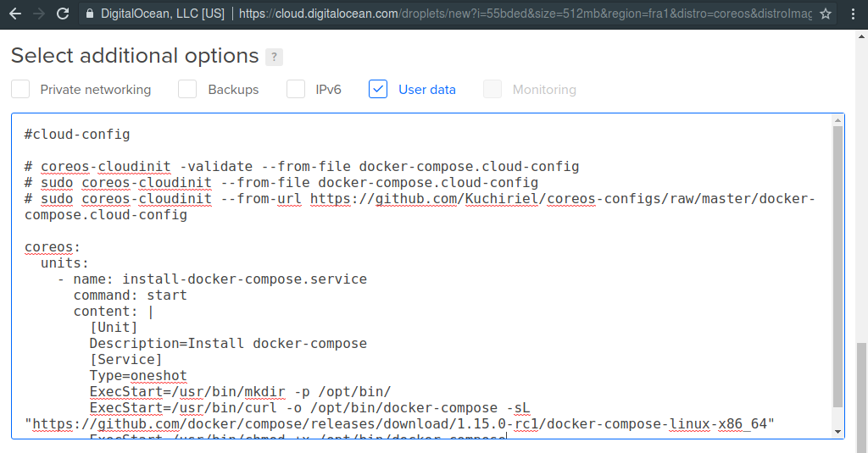The width and height of the screenshot is (868, 453).
Task: Click the browser forward arrow
Action: tap(39, 14)
